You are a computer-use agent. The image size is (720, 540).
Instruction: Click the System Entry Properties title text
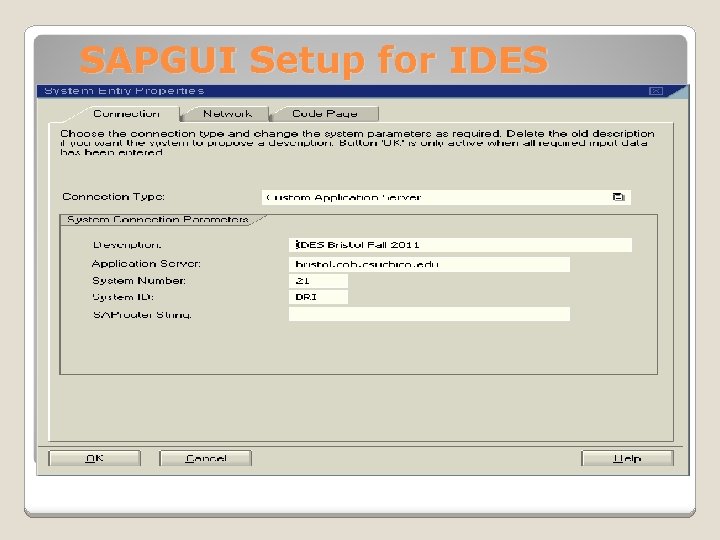point(124,91)
